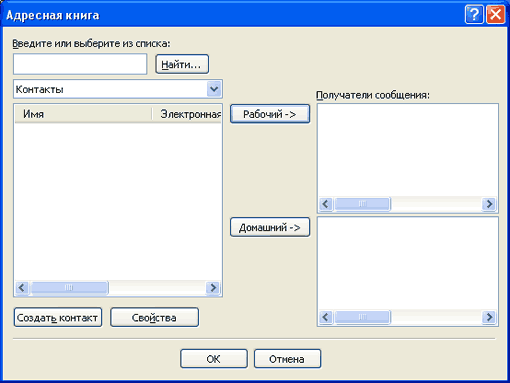Click the help question mark icon
This screenshot has width=510, height=383.
pyautogui.click(x=474, y=15)
